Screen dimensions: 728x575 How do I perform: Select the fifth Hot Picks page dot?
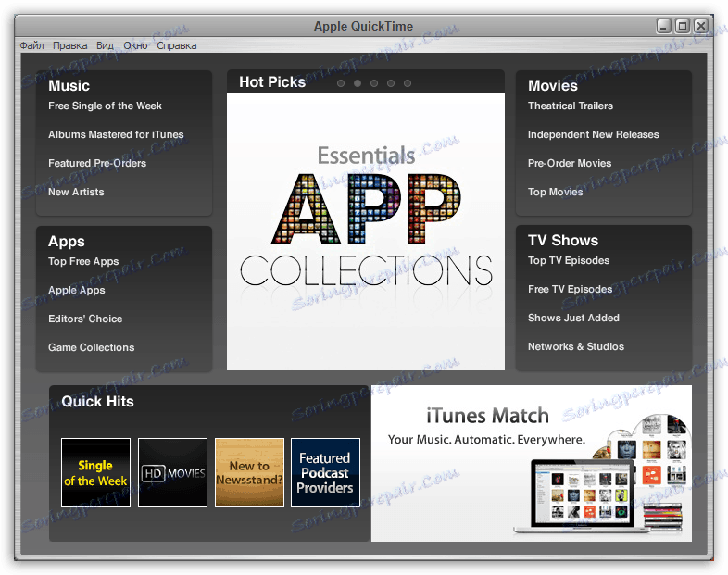click(408, 83)
